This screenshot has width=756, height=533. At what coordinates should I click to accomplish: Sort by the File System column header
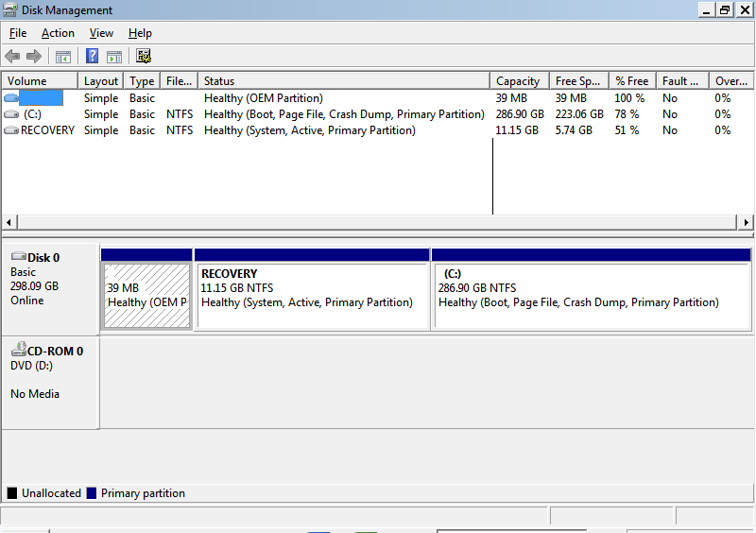pyautogui.click(x=179, y=81)
